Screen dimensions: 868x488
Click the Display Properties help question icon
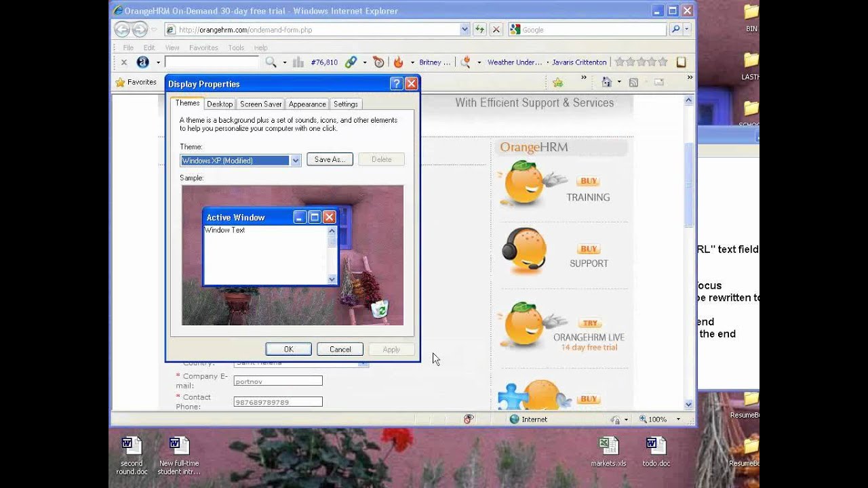point(397,84)
